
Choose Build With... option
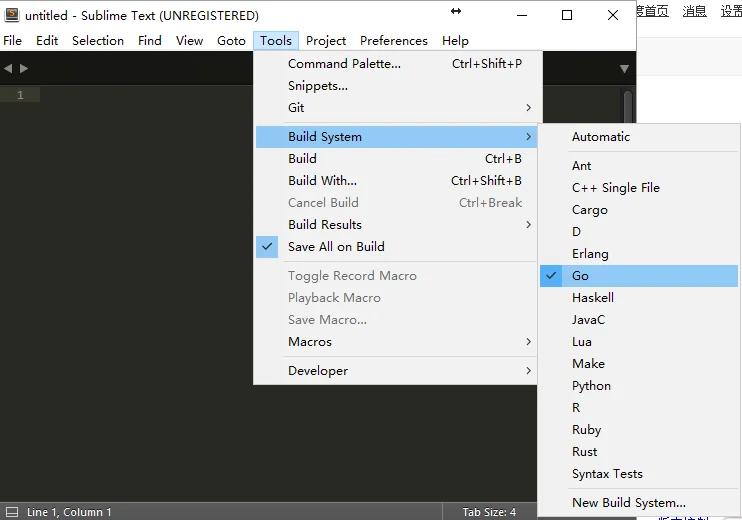tap(397, 181)
